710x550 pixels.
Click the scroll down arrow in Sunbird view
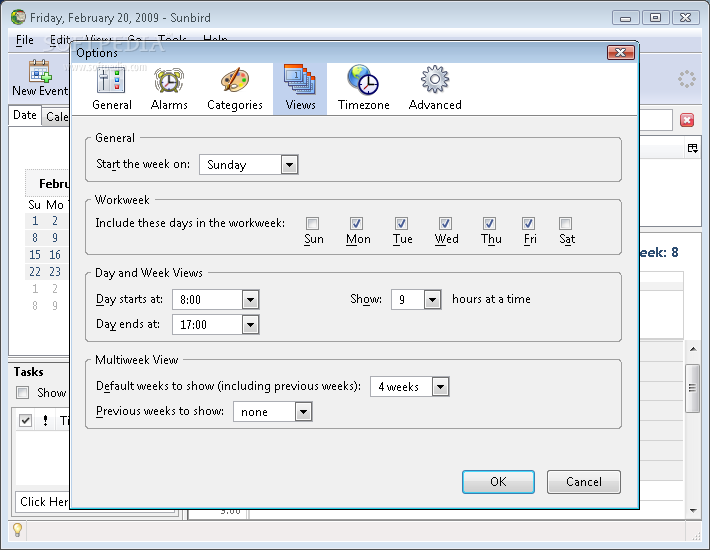693,511
